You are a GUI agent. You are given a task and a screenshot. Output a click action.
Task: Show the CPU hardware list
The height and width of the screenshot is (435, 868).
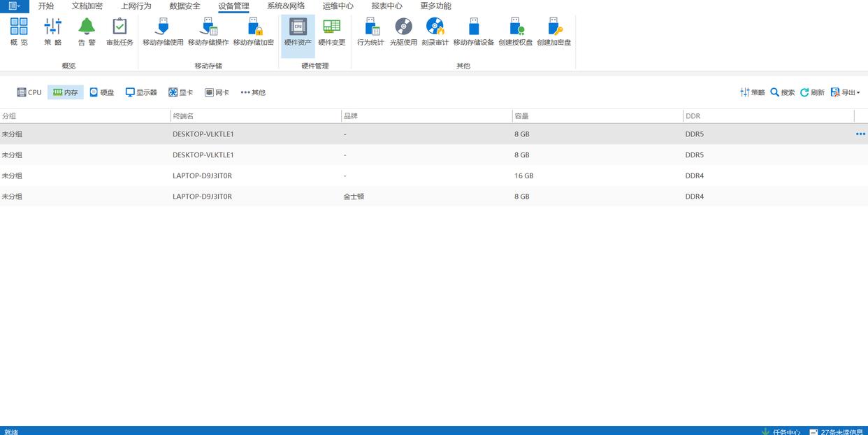29,92
